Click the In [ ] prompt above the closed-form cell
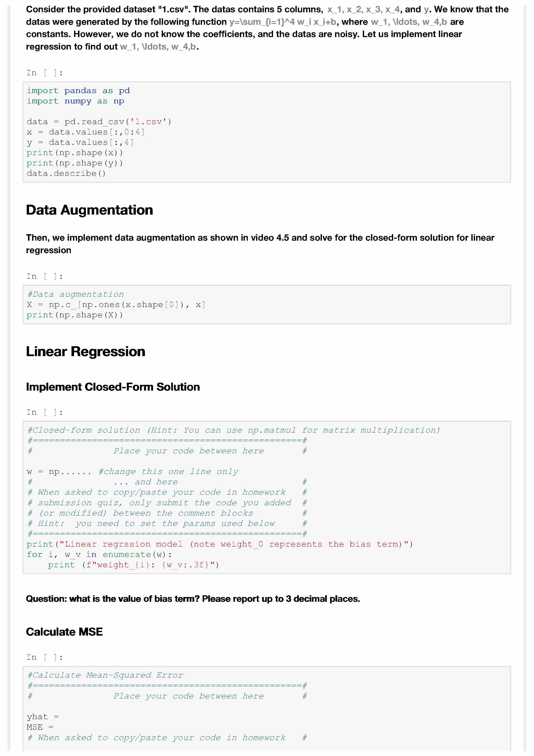The image size is (534, 756). [x=44, y=412]
